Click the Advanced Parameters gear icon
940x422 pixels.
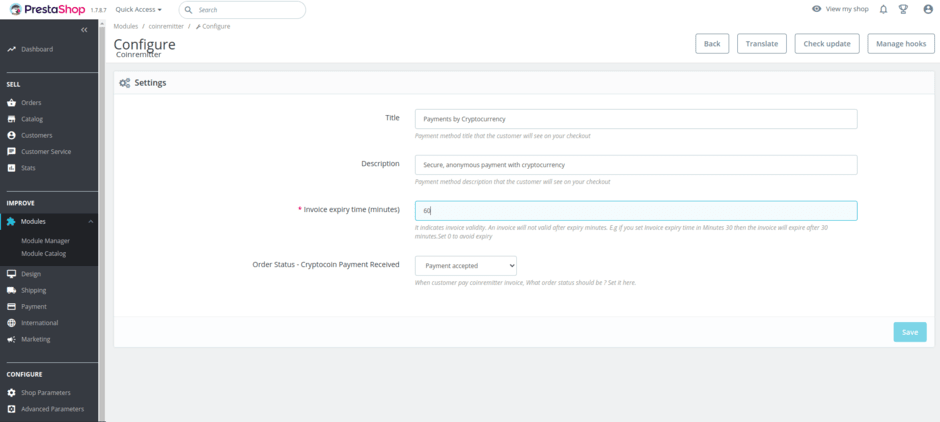pos(11,409)
